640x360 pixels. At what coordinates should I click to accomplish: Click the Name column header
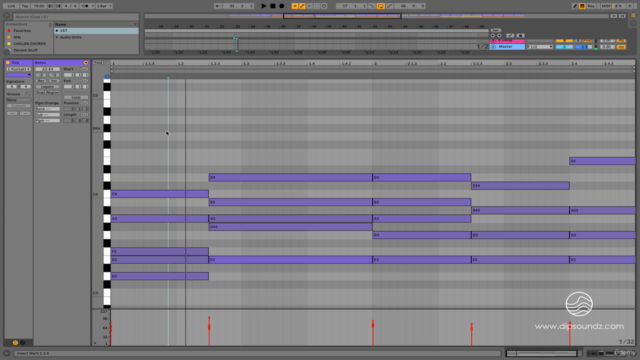(x=96, y=24)
